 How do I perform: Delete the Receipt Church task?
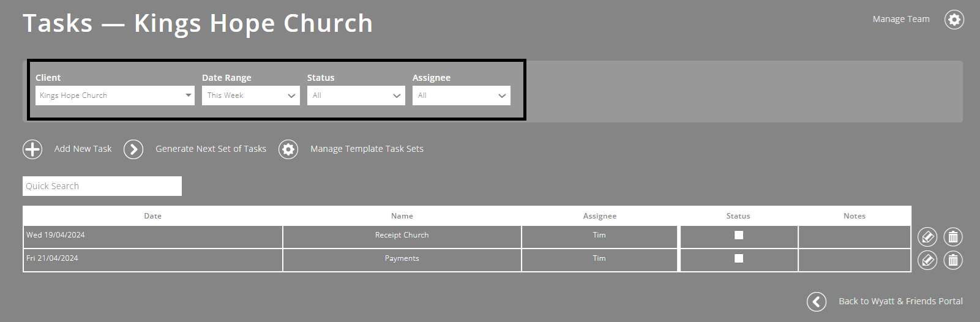pos(952,237)
